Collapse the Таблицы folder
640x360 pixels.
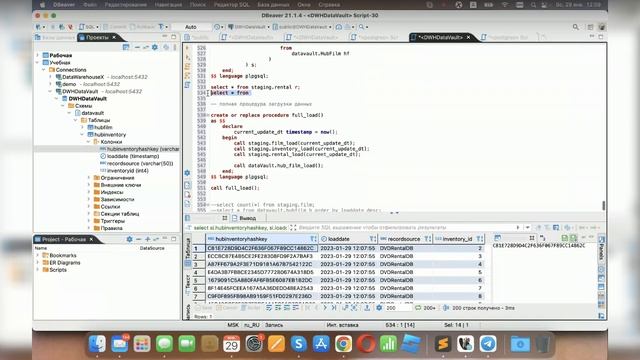[x=76, y=120]
